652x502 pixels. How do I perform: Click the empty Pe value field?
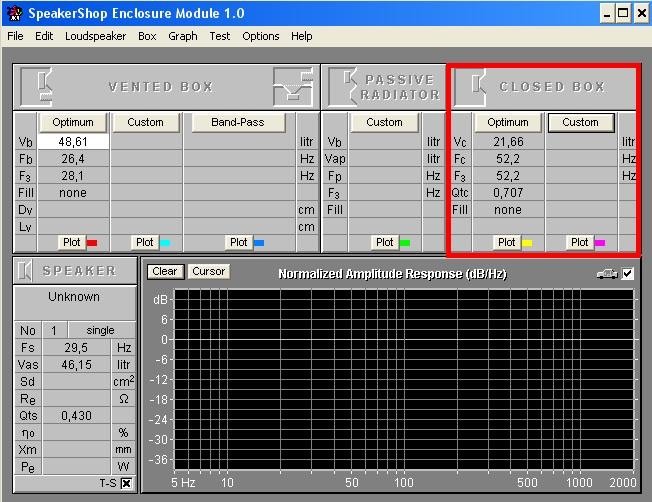click(x=77, y=467)
